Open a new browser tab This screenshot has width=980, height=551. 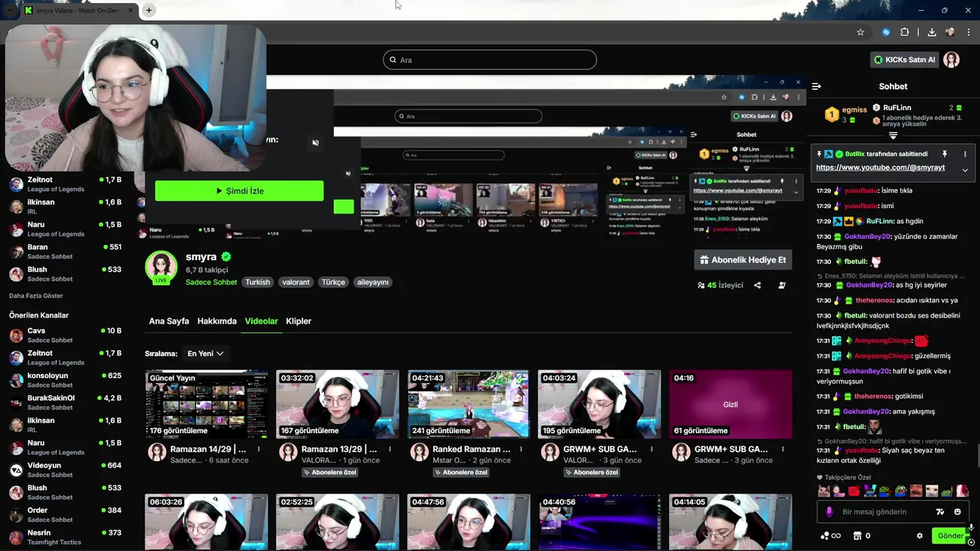pyautogui.click(x=149, y=10)
